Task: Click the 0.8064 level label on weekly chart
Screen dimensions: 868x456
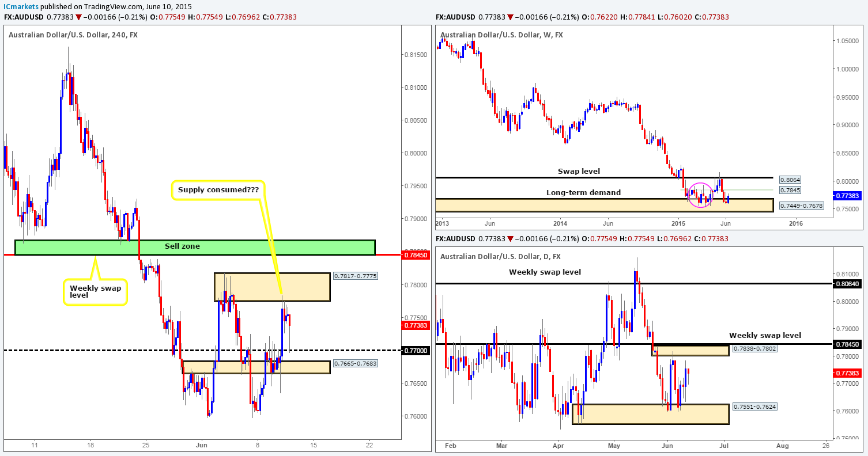Action: coord(790,180)
